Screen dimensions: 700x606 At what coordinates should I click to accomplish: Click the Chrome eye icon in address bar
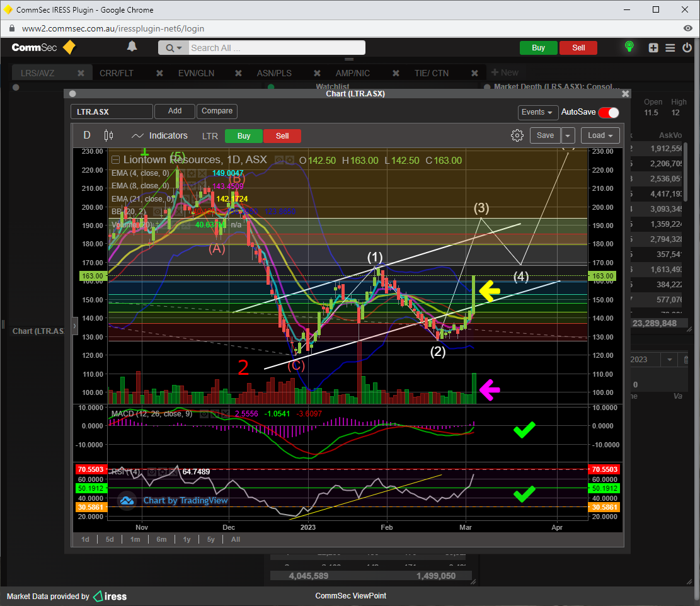point(688,28)
